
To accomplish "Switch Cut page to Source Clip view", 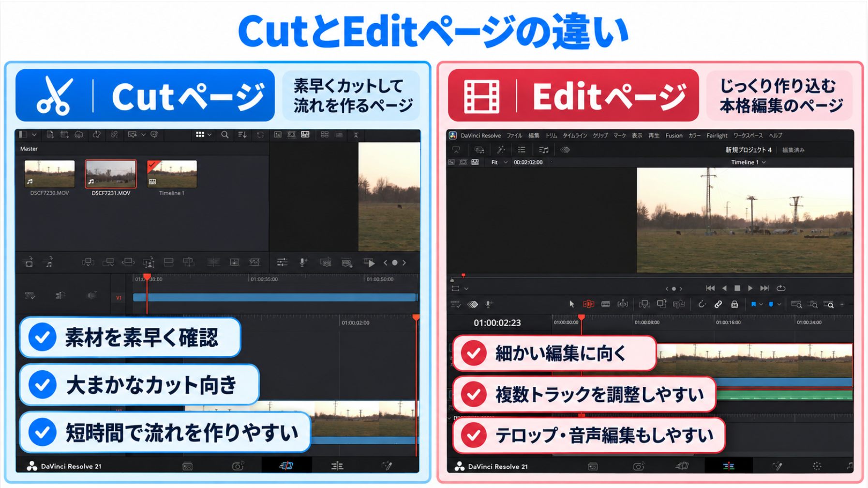I will point(278,135).
